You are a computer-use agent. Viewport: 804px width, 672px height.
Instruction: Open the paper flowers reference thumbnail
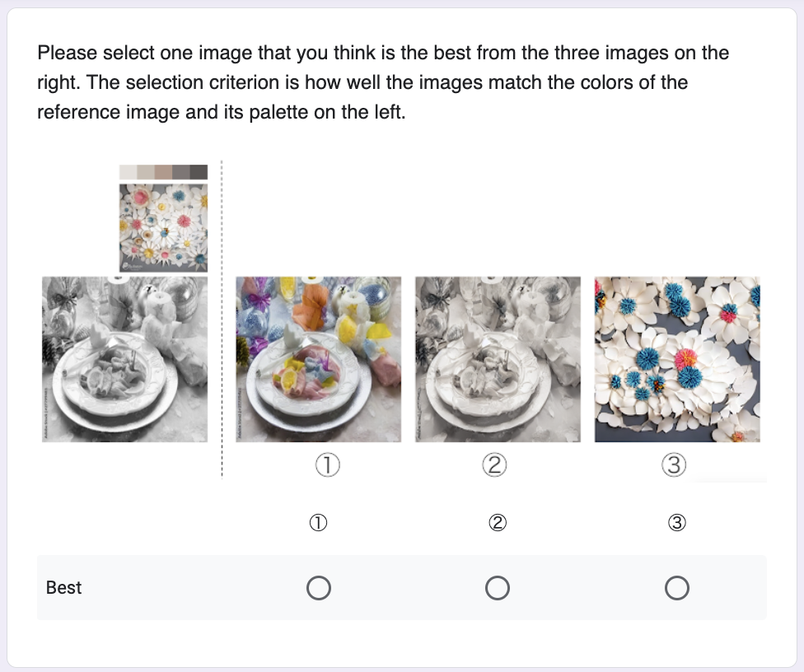click(163, 227)
